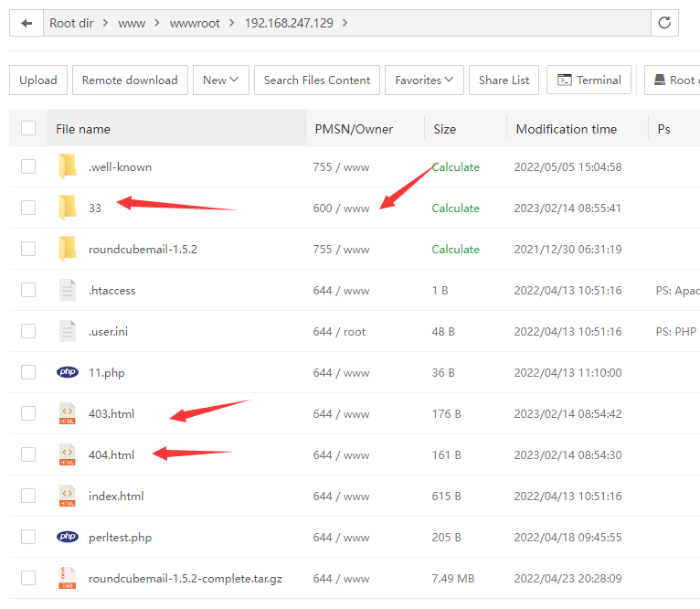Check the box for .user.ini
The width and height of the screenshot is (700, 609).
click(x=28, y=331)
